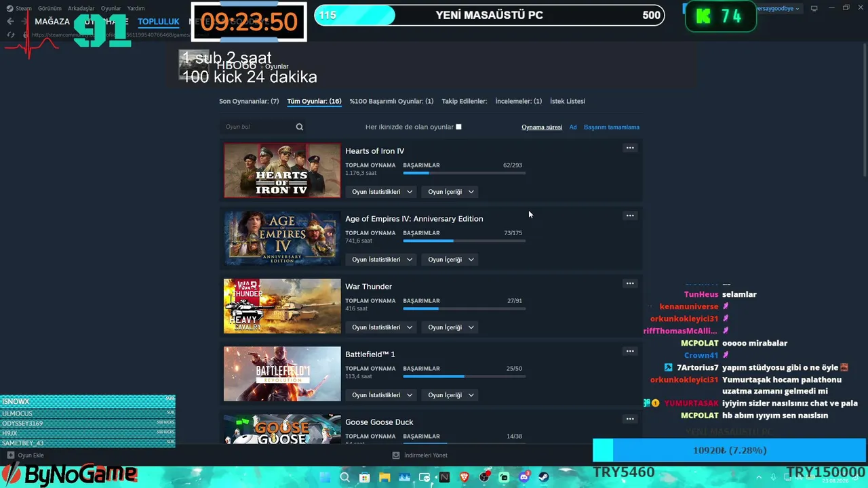Open Age of Empires IV cover thumbnail
The height and width of the screenshot is (488, 868).
(x=282, y=238)
